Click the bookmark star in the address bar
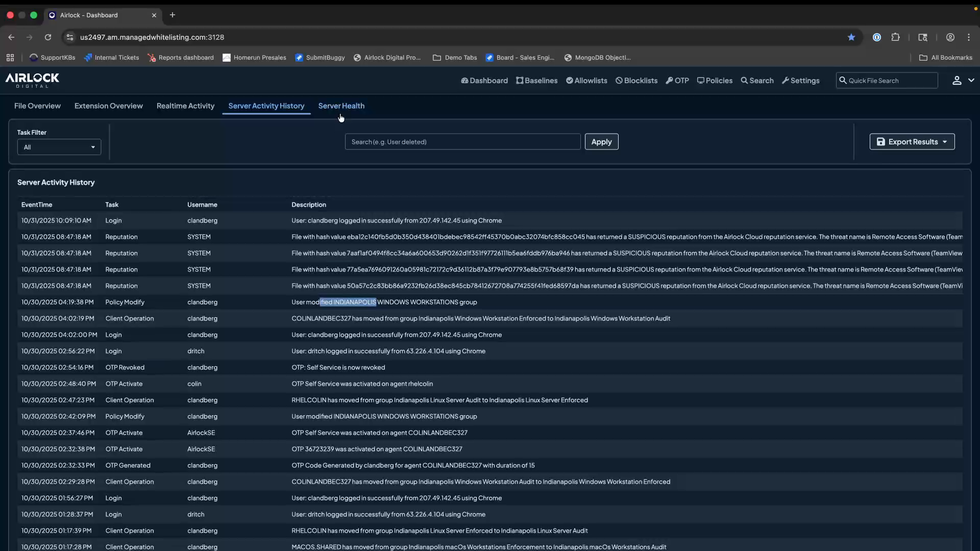980x551 pixels. click(x=851, y=37)
